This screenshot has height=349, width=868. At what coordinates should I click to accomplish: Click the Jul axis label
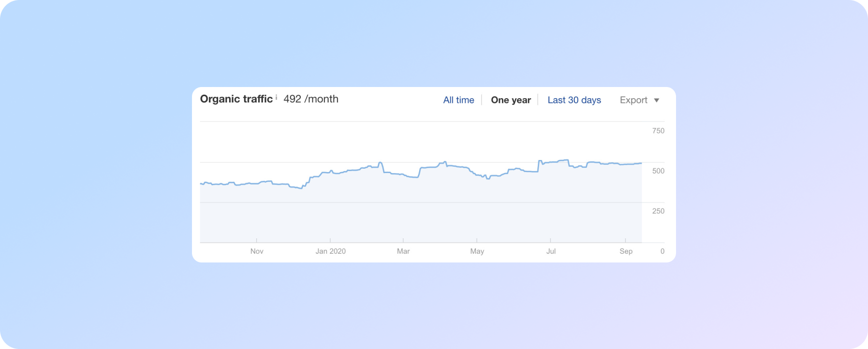[551, 251]
